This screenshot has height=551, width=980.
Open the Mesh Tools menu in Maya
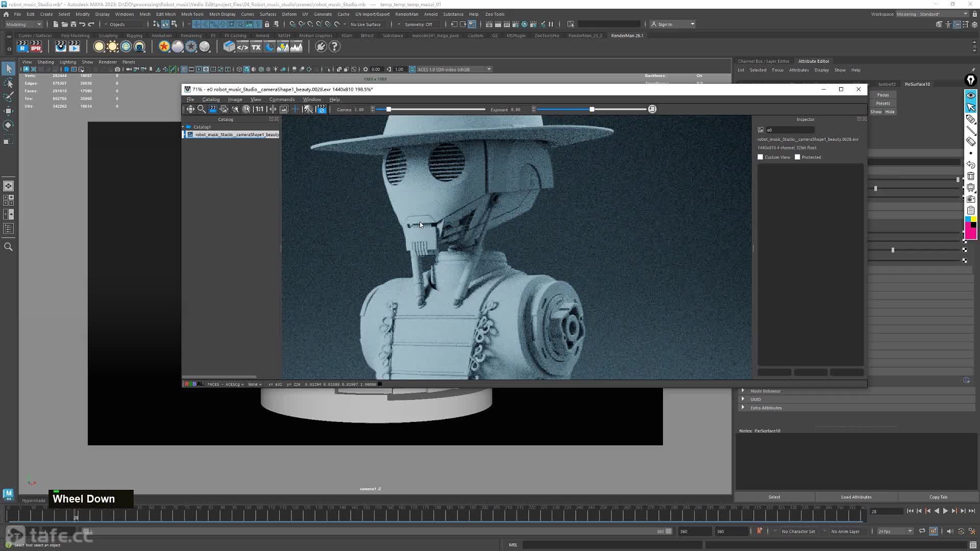tap(192, 14)
